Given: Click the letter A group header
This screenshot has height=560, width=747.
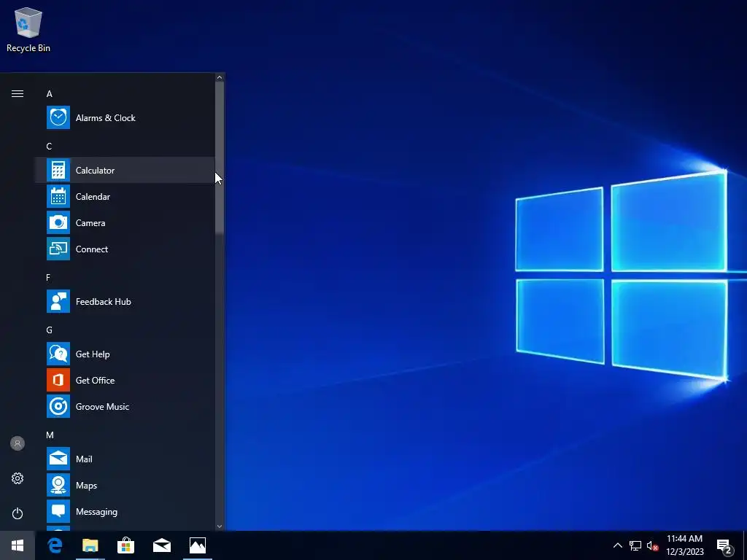Looking at the screenshot, I should (x=49, y=94).
